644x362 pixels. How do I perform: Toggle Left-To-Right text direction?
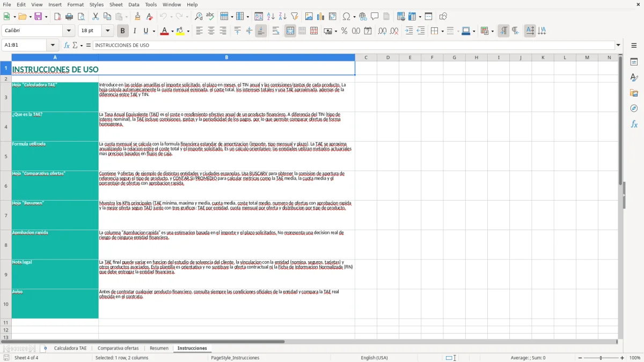pos(503,31)
